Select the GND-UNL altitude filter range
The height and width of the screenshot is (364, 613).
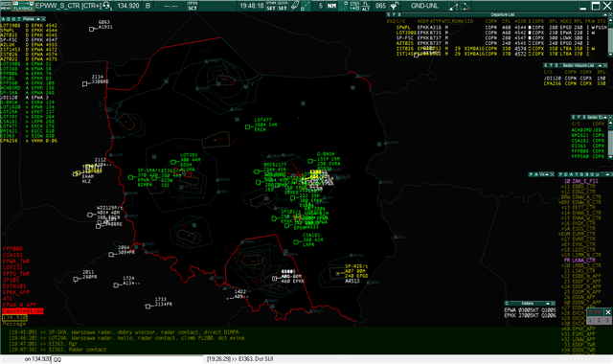(424, 6)
